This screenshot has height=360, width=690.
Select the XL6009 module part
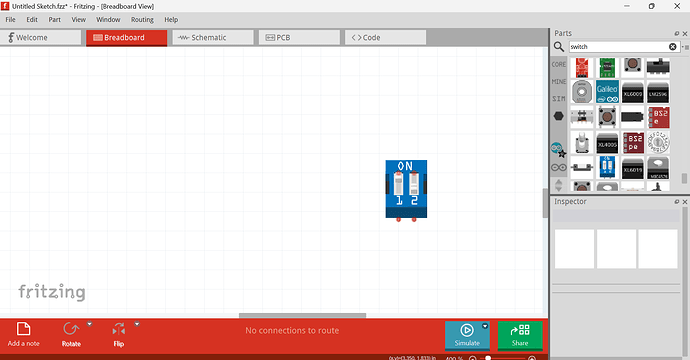pyautogui.click(x=632, y=92)
